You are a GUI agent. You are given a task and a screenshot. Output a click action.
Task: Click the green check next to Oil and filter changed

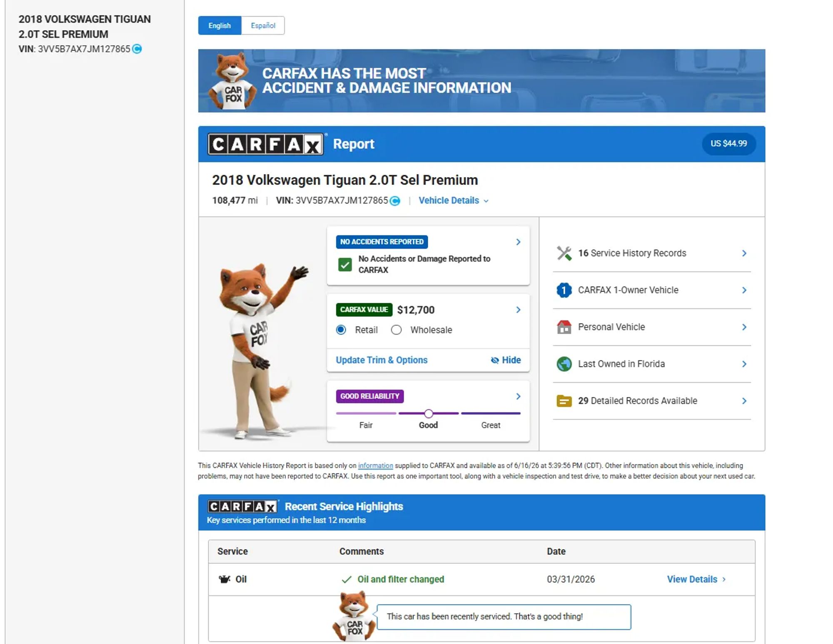[347, 579]
